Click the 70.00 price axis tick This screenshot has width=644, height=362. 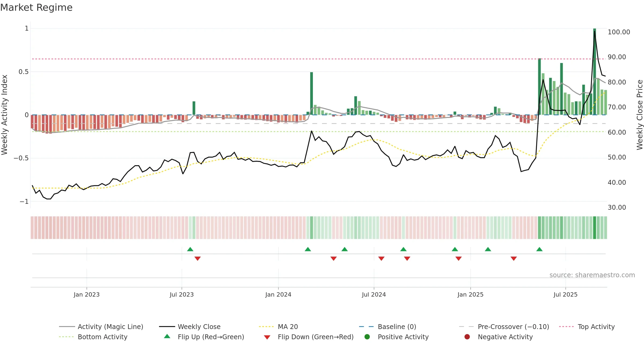tap(617, 107)
